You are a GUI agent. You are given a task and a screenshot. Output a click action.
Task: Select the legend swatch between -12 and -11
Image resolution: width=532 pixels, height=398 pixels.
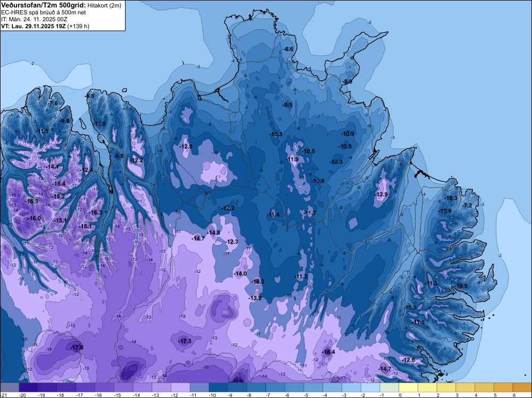coord(180,387)
